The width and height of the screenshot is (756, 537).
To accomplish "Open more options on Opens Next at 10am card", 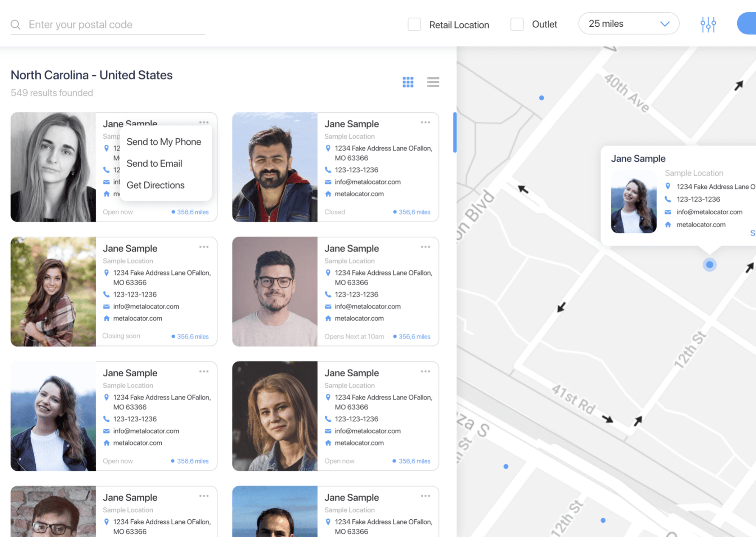I will tap(426, 247).
